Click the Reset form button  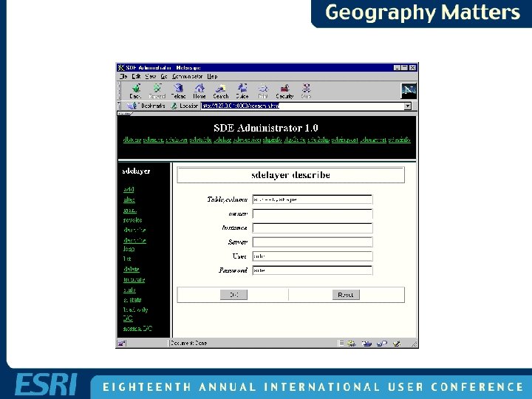tap(346, 295)
